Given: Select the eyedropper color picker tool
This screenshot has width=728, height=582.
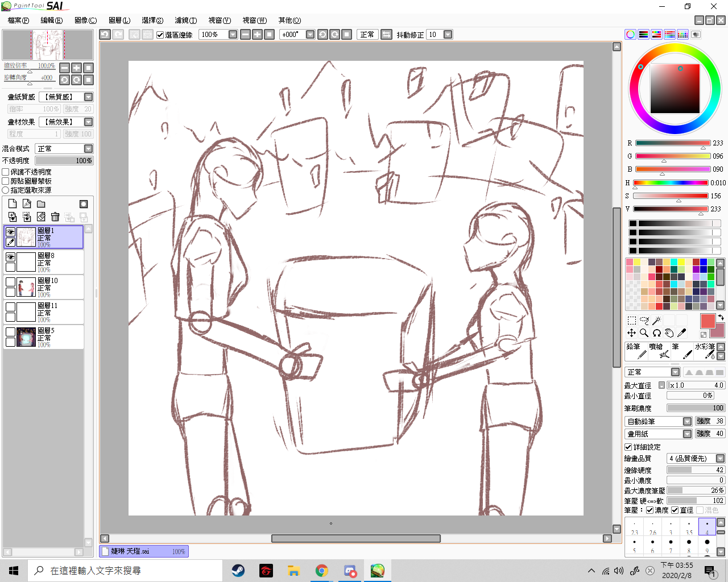Looking at the screenshot, I should [x=681, y=333].
